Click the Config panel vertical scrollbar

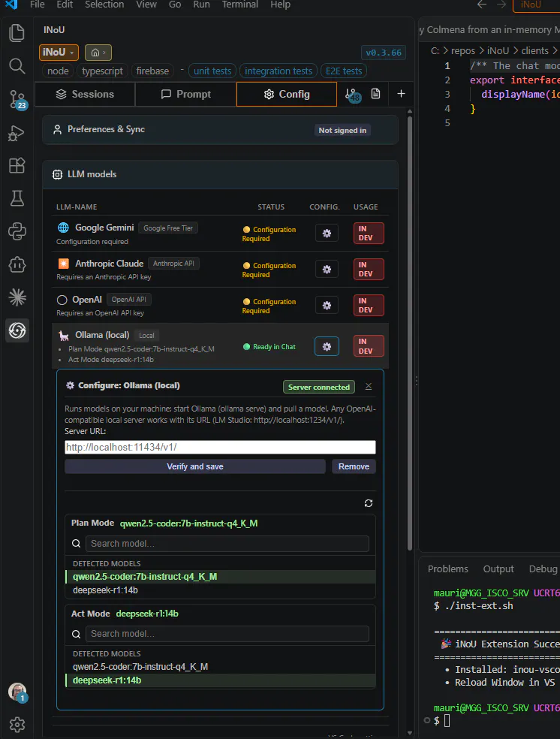[409, 333]
